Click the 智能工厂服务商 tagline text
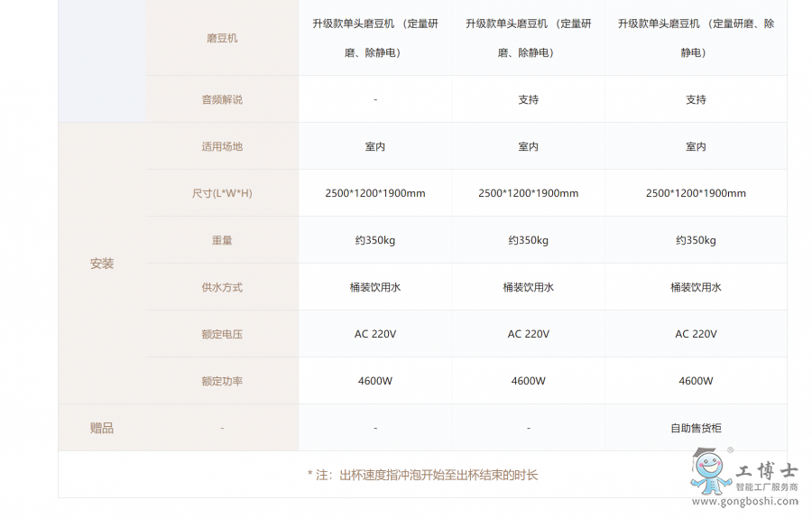Screen dimensions: 812x519 pos(767,487)
